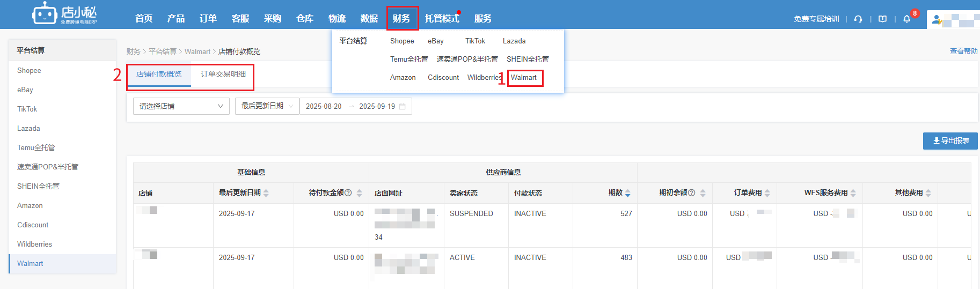Click the 平台结算 breadcrumb link
The height and width of the screenshot is (289, 980).
pos(163,51)
